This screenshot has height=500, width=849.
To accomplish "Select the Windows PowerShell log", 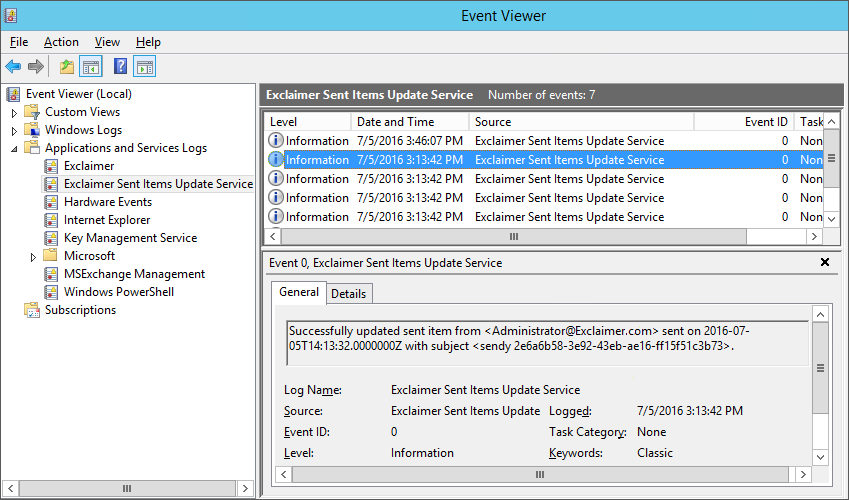I will point(119,292).
